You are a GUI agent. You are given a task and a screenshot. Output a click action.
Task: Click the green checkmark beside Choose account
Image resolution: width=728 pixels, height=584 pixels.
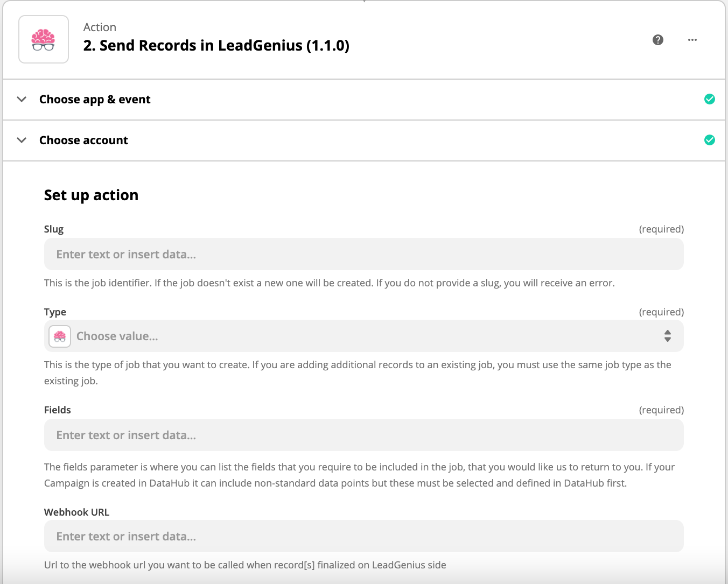(x=710, y=140)
